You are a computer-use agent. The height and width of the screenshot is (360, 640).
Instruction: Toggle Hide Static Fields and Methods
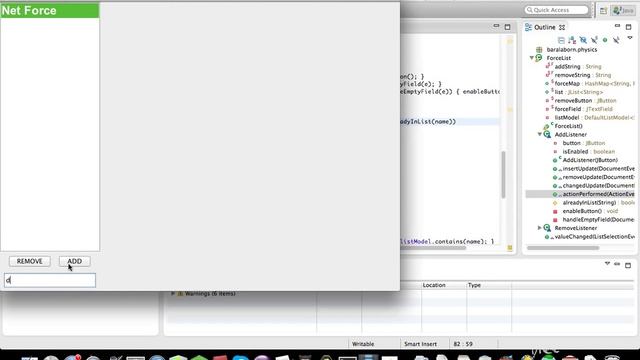[x=594, y=40]
